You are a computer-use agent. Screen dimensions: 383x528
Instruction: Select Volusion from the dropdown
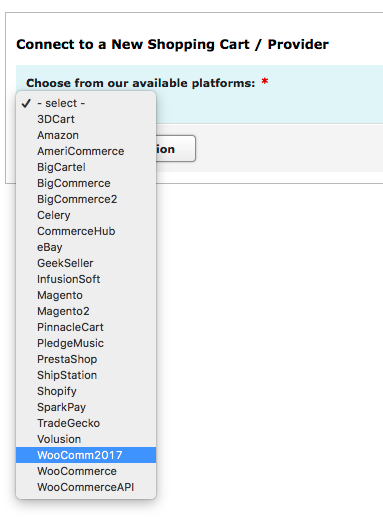coord(86,439)
